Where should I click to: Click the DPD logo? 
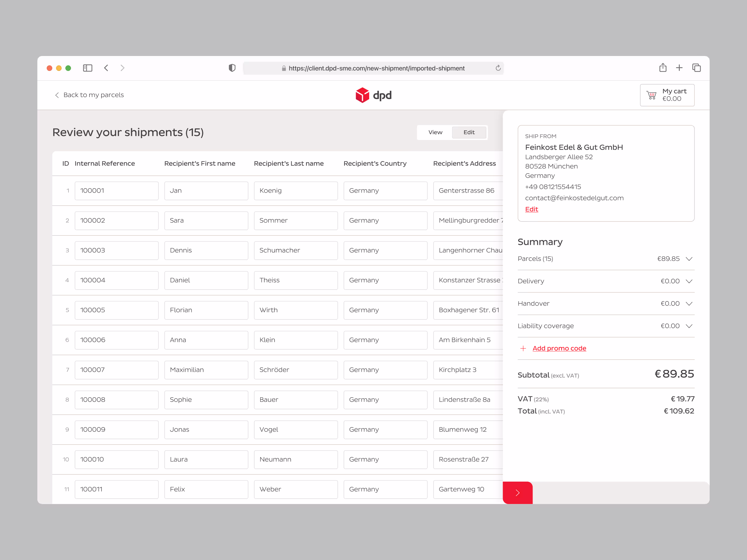click(x=373, y=95)
